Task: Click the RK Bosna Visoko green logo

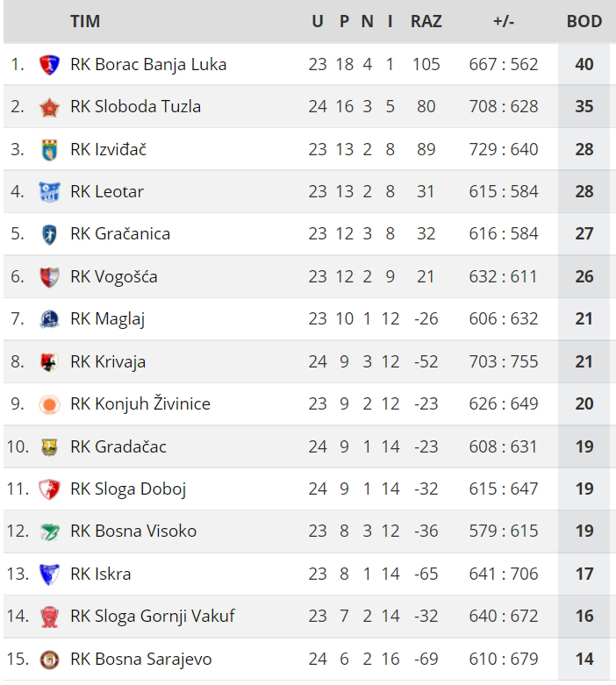Action: 49,532
